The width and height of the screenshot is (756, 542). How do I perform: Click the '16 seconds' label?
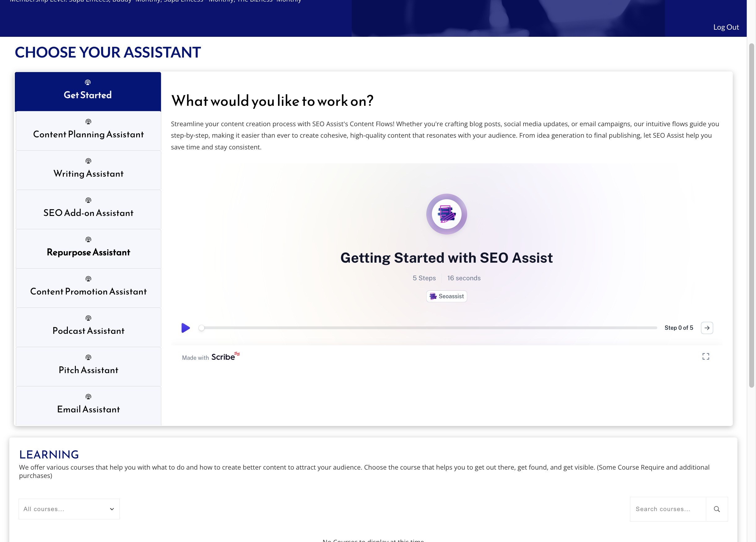pos(464,278)
